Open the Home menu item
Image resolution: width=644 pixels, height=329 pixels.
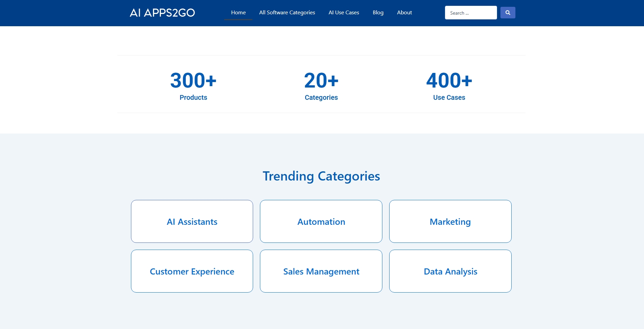238,13
